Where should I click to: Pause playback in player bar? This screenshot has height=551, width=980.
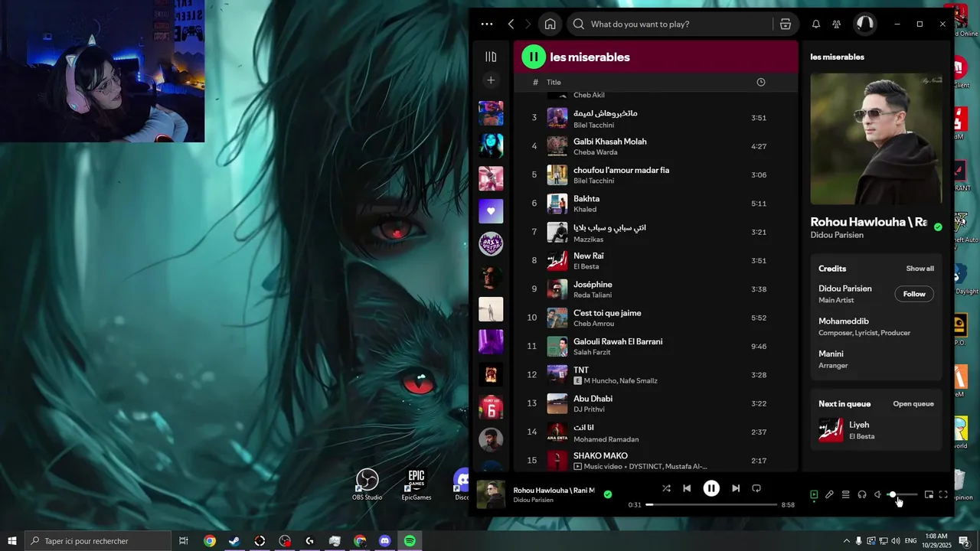coord(711,488)
